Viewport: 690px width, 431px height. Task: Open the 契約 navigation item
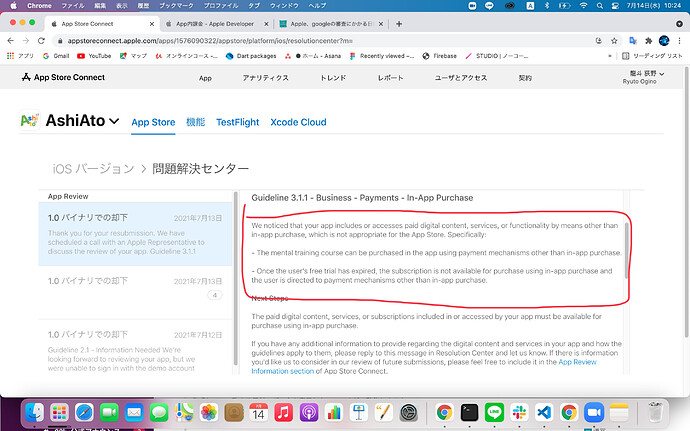[x=525, y=78]
